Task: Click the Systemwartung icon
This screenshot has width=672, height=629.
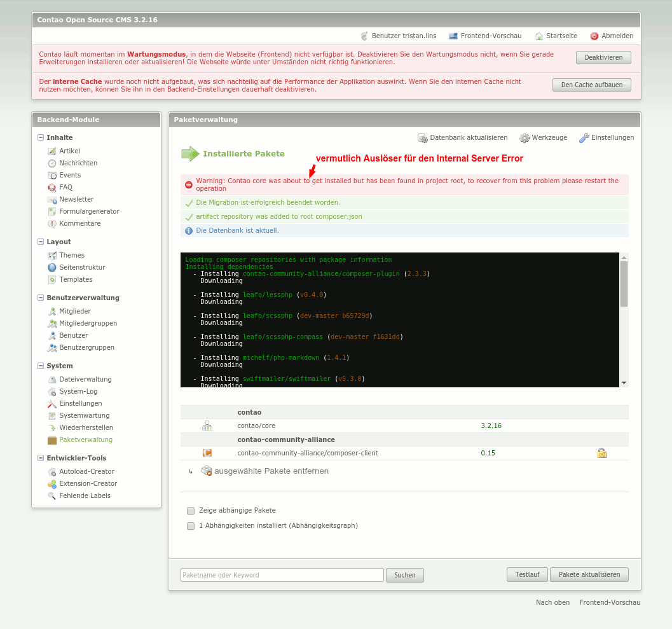Action: point(52,415)
